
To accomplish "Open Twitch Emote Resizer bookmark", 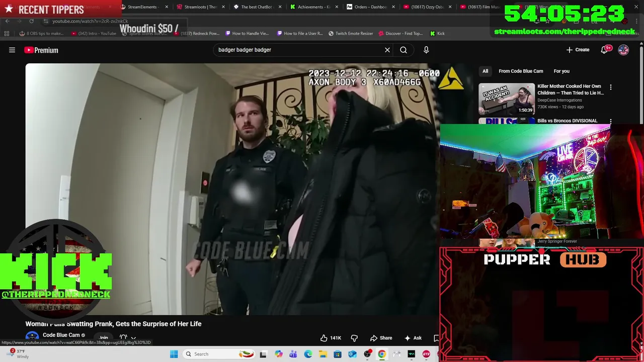I will click(x=351, y=33).
